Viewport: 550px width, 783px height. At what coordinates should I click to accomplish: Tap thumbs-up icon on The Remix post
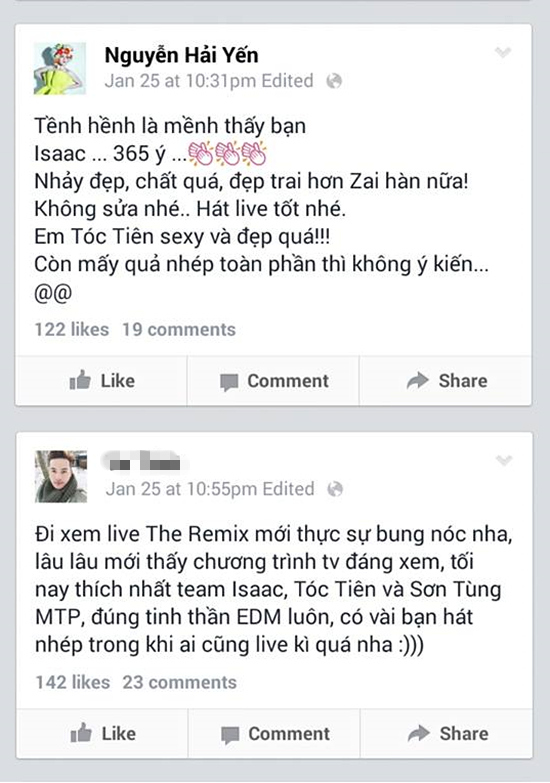tap(81, 733)
